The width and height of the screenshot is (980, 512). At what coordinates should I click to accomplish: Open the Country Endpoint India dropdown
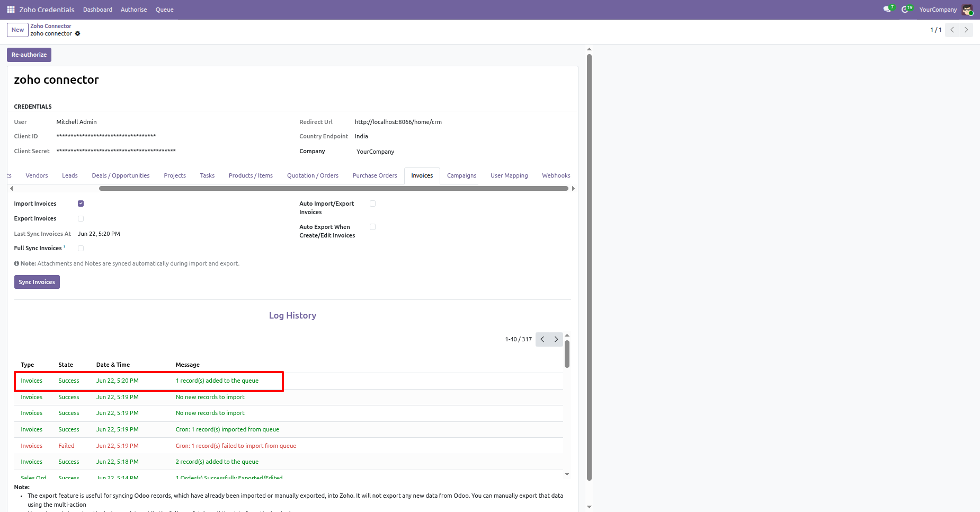[x=361, y=136]
